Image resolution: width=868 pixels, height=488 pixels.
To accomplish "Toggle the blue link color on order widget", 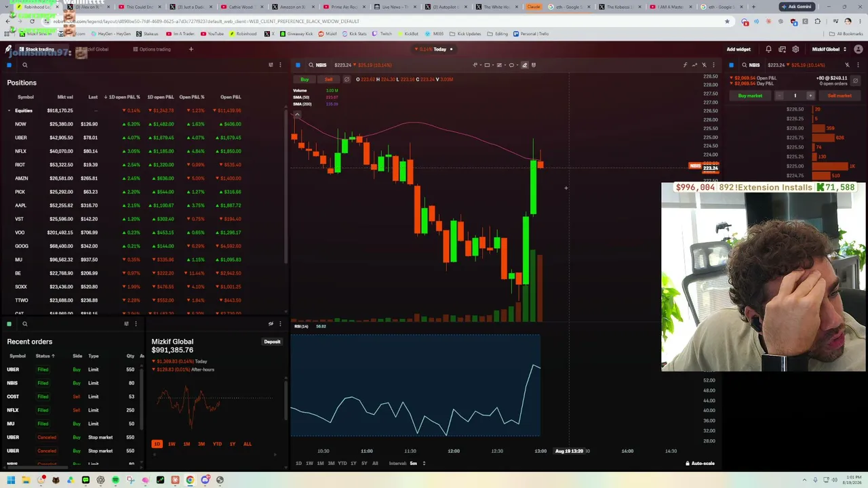I will coord(731,65).
